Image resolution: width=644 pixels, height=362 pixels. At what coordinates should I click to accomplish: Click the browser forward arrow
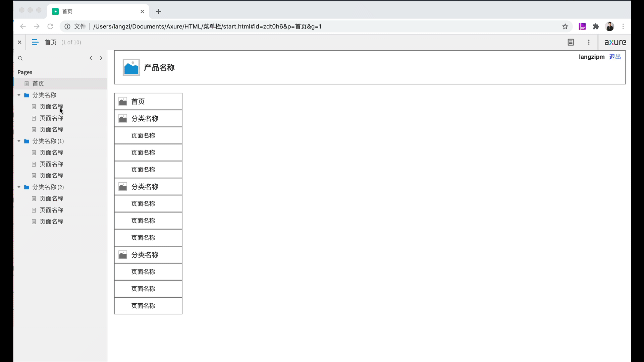coord(37,26)
